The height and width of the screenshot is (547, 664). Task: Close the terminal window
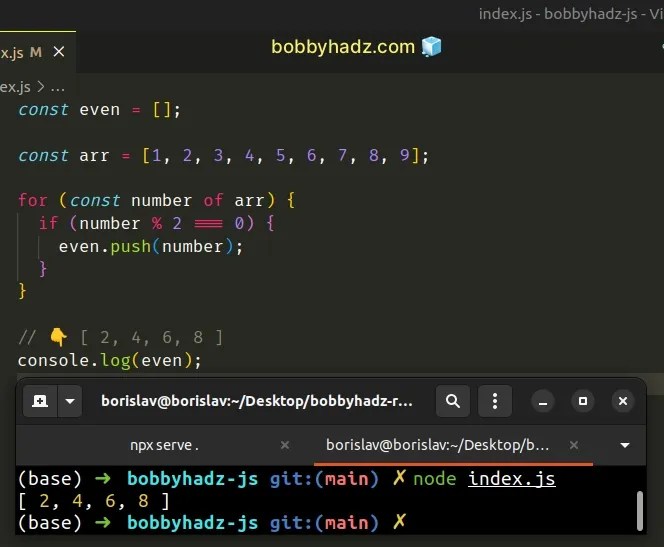(622, 401)
